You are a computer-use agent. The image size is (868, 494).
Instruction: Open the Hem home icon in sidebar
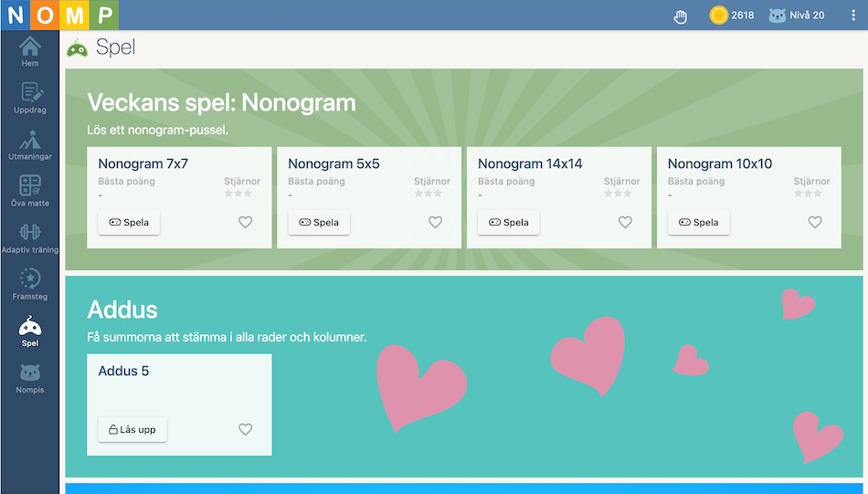coord(30,52)
